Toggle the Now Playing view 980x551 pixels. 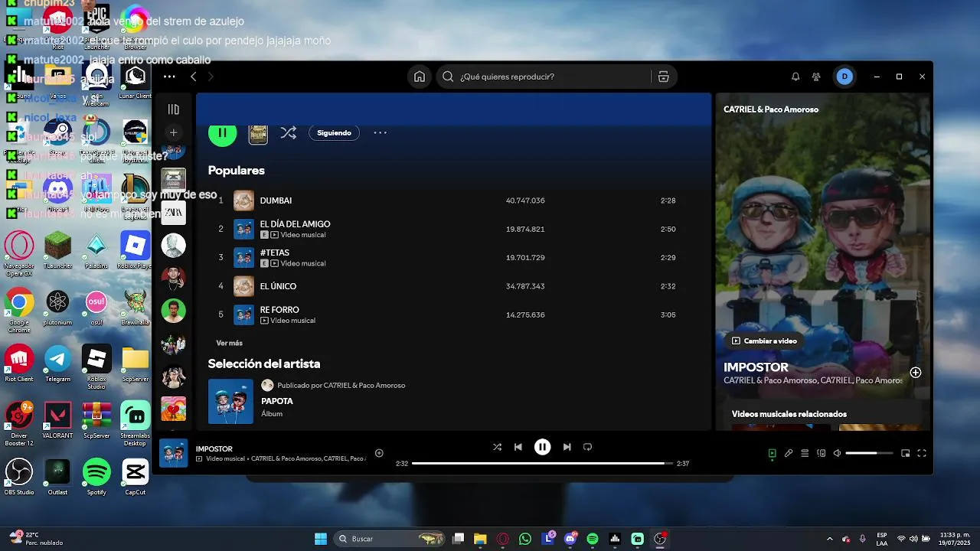click(x=772, y=453)
